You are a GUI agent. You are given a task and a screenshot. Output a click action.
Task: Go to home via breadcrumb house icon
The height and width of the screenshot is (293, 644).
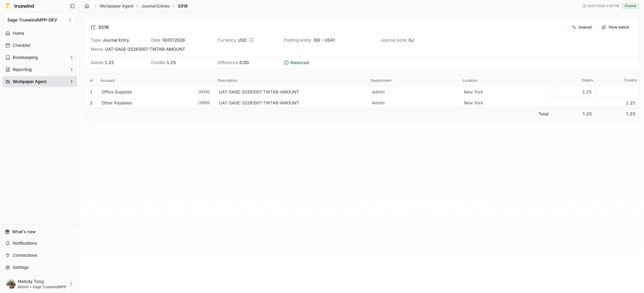click(x=87, y=6)
